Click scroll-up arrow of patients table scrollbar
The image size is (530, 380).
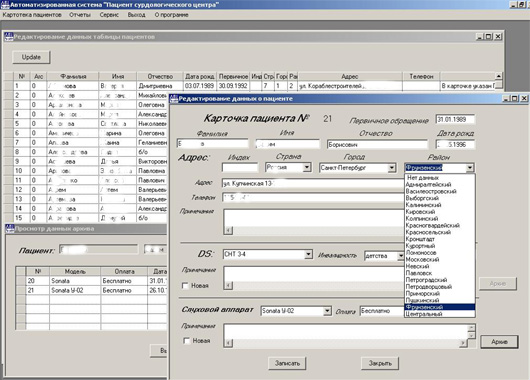(x=498, y=76)
